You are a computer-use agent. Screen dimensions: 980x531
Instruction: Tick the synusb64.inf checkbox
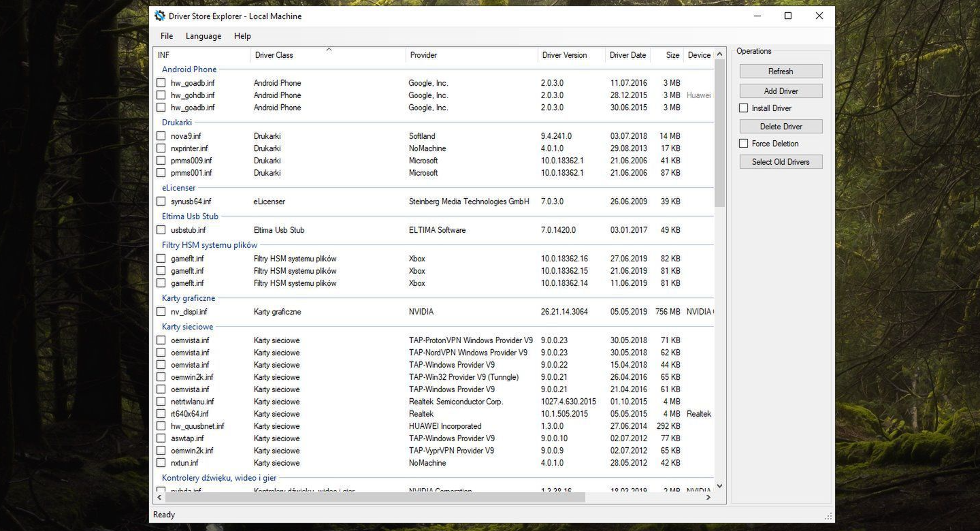(161, 202)
